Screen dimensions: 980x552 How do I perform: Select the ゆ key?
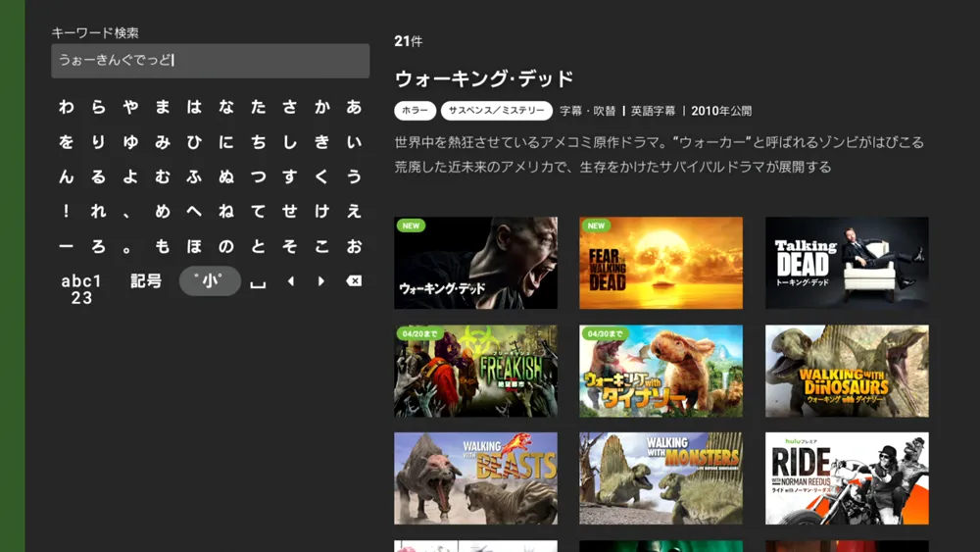pos(130,142)
